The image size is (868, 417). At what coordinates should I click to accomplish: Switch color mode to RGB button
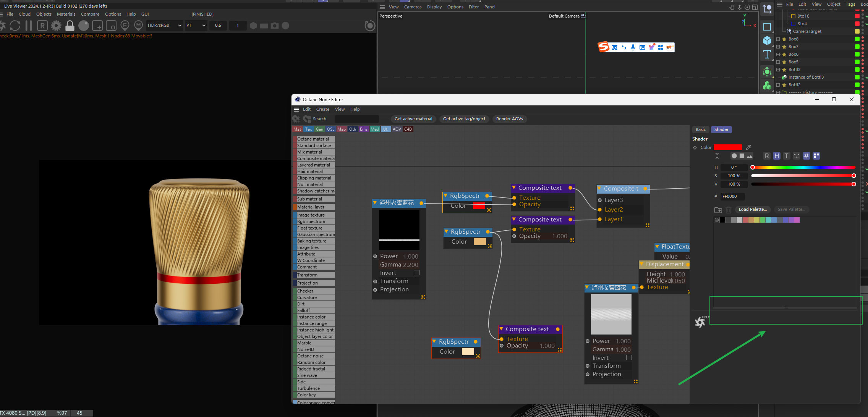coord(766,156)
